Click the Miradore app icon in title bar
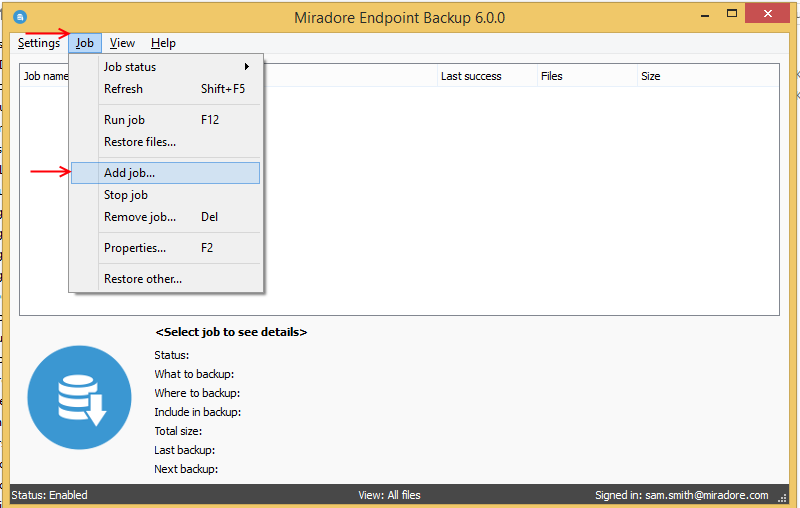This screenshot has height=508, width=800. [20, 17]
